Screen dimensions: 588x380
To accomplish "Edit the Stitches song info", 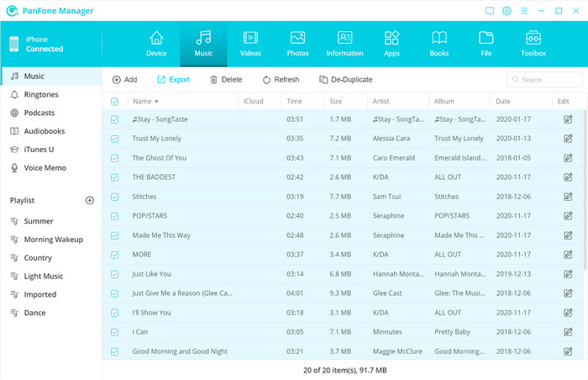I will (x=568, y=197).
